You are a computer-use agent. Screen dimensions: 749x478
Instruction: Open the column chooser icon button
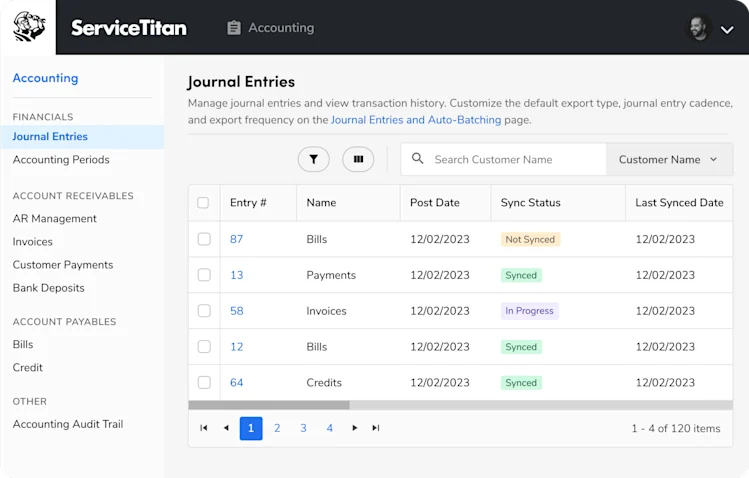pos(358,159)
